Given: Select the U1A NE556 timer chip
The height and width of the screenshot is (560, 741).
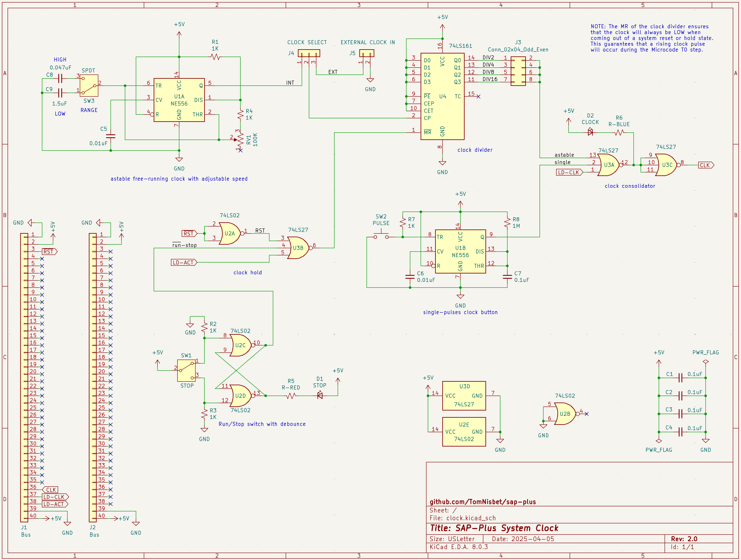Looking at the screenshot, I should pos(179,100).
